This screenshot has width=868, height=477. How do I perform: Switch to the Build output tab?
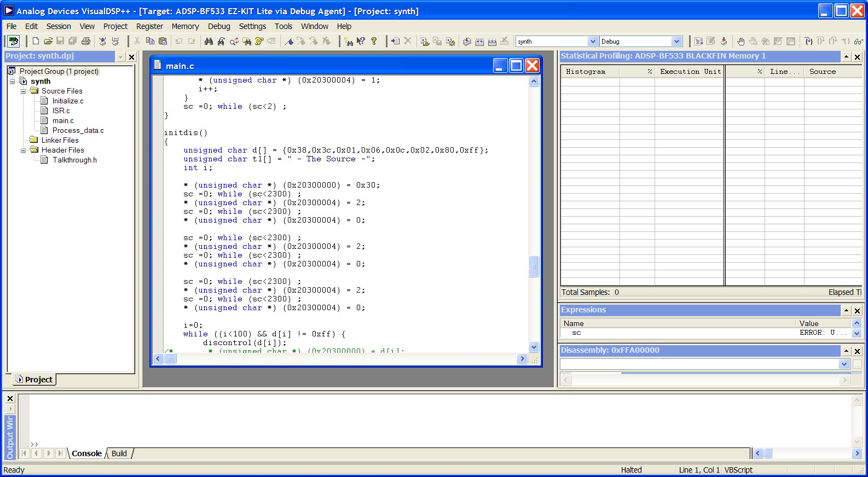(119, 453)
